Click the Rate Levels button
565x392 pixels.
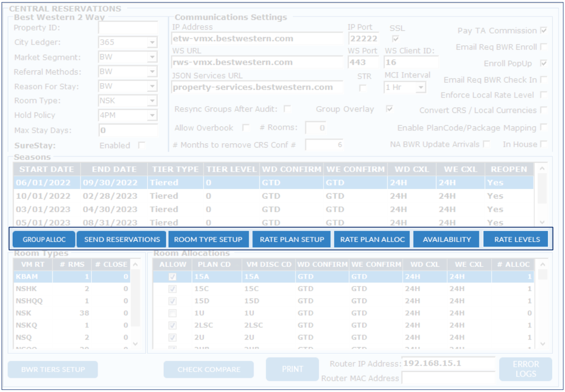(x=517, y=239)
